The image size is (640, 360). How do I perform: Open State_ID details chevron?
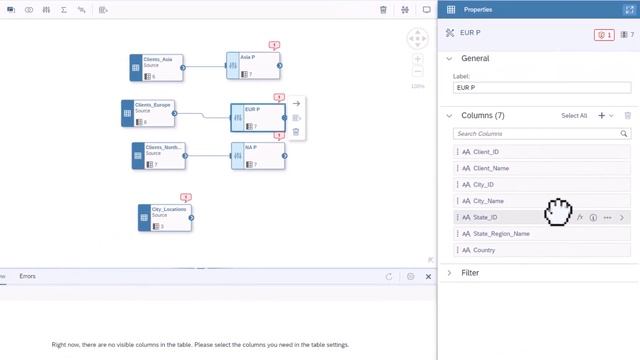(622, 218)
